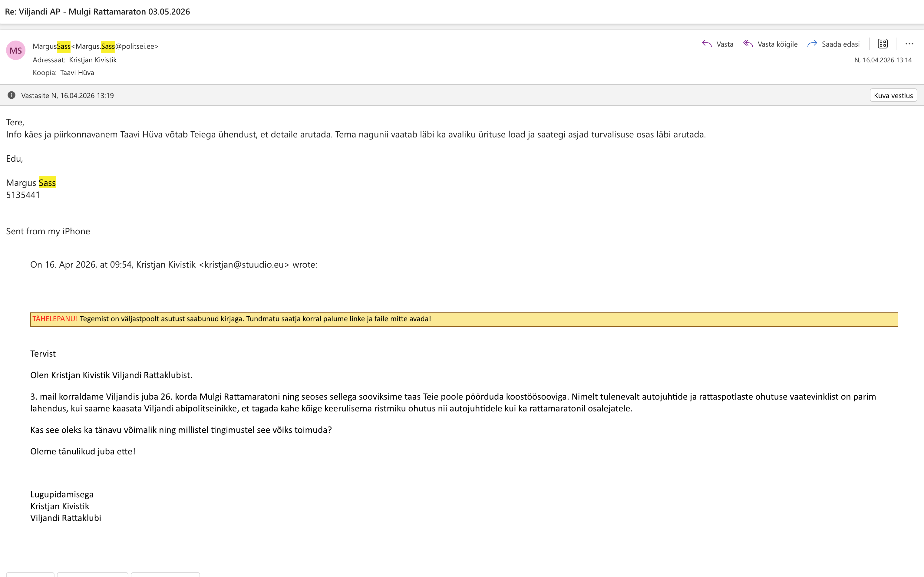The image size is (924, 577).
Task: Click Taavi Hüva in the Koopia line
Action: (x=77, y=73)
